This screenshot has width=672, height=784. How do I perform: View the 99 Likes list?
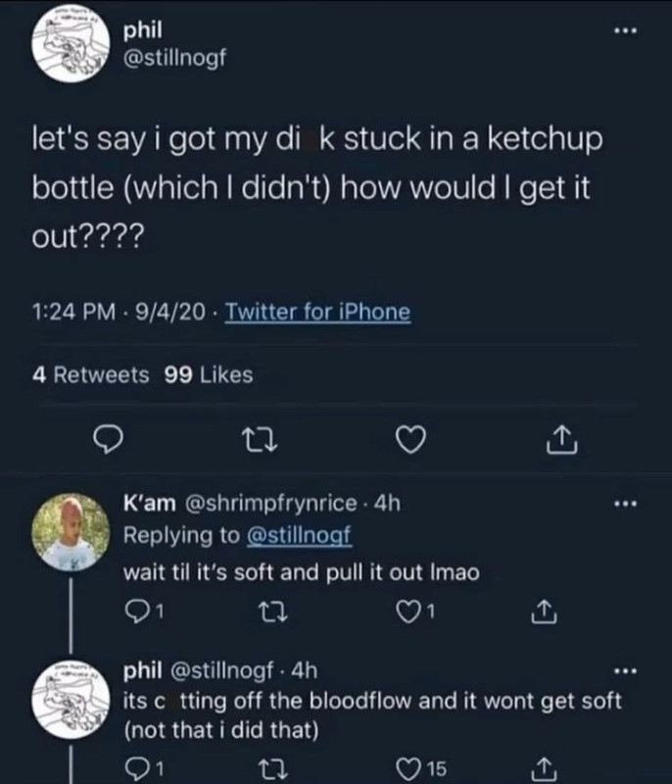pos(209,375)
